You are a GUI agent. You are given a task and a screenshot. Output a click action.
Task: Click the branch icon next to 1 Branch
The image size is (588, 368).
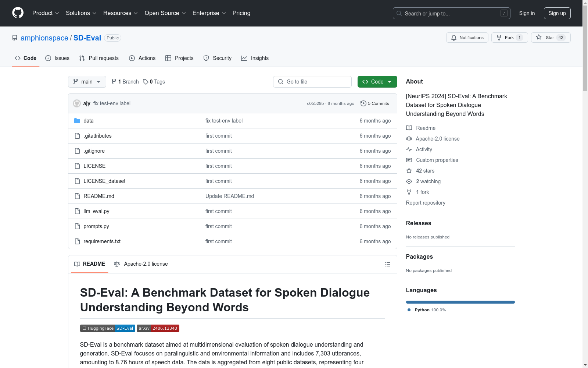(x=114, y=82)
